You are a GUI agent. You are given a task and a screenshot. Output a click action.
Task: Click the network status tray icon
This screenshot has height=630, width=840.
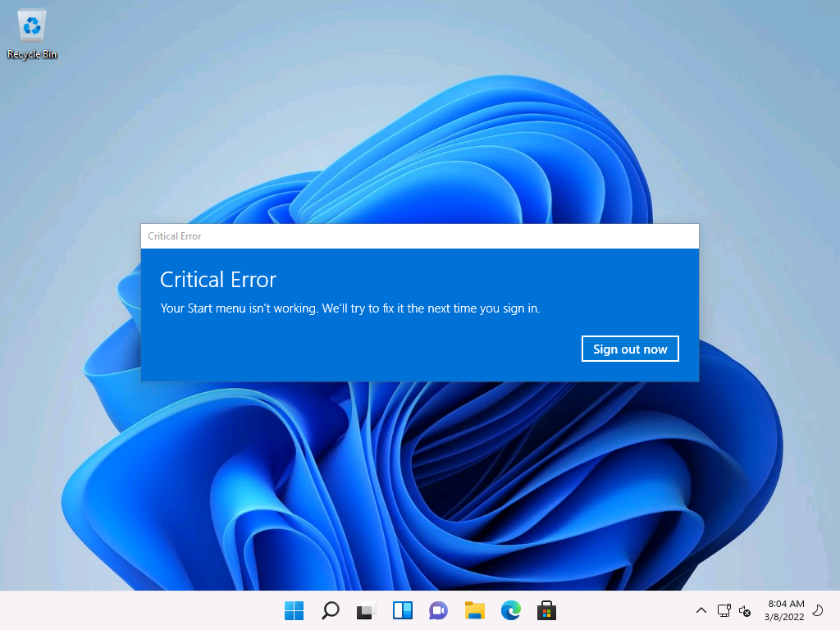pyautogui.click(x=724, y=610)
